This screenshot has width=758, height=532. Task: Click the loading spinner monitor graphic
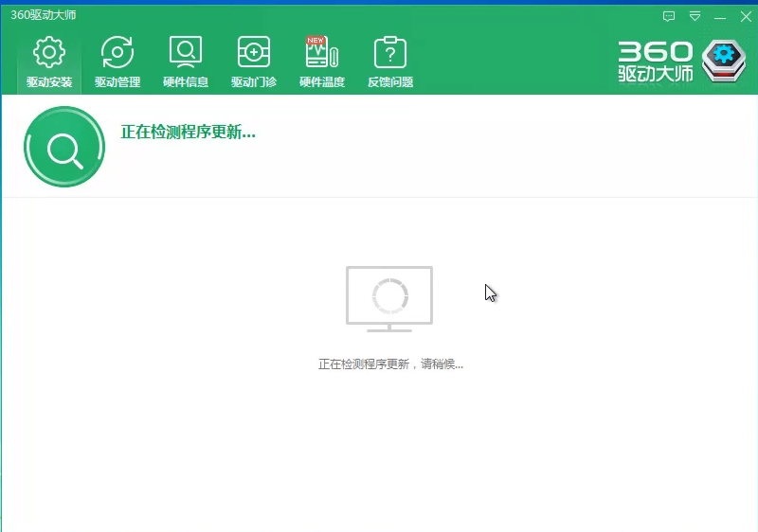[x=389, y=297]
